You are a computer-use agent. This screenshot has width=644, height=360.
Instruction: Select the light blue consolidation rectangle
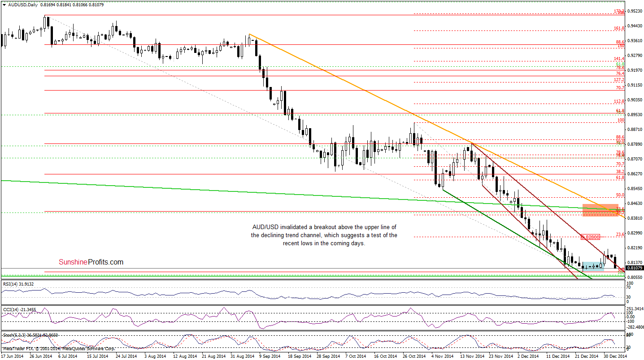[593, 266]
